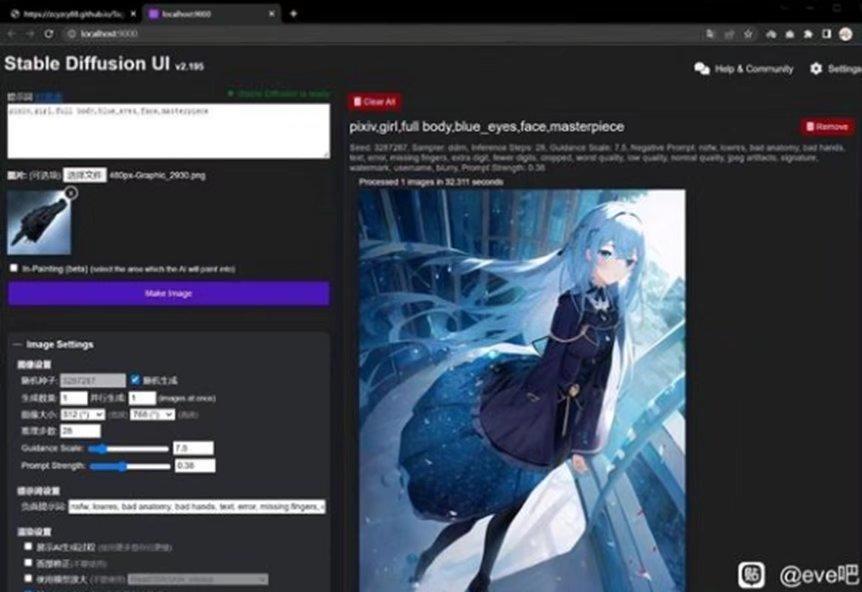The width and height of the screenshot is (862, 592).
Task: Click the initial image thumbnail
Action: pyautogui.click(x=39, y=223)
